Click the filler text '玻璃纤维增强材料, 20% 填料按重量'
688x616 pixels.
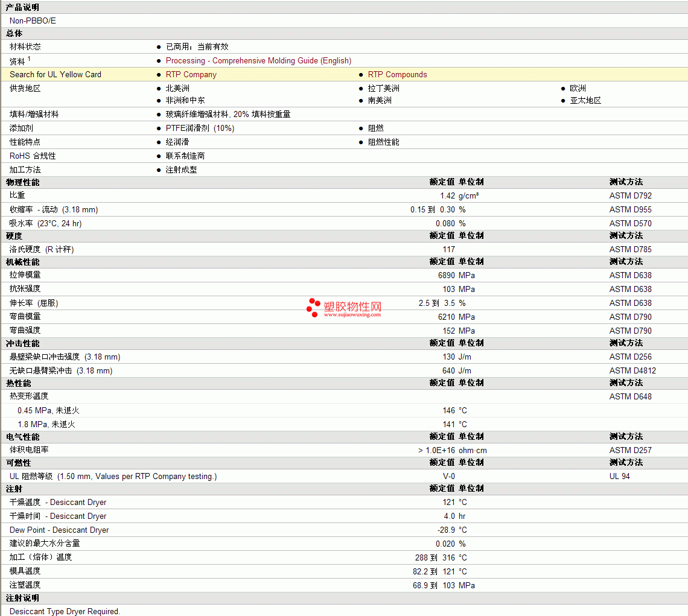click(228, 114)
